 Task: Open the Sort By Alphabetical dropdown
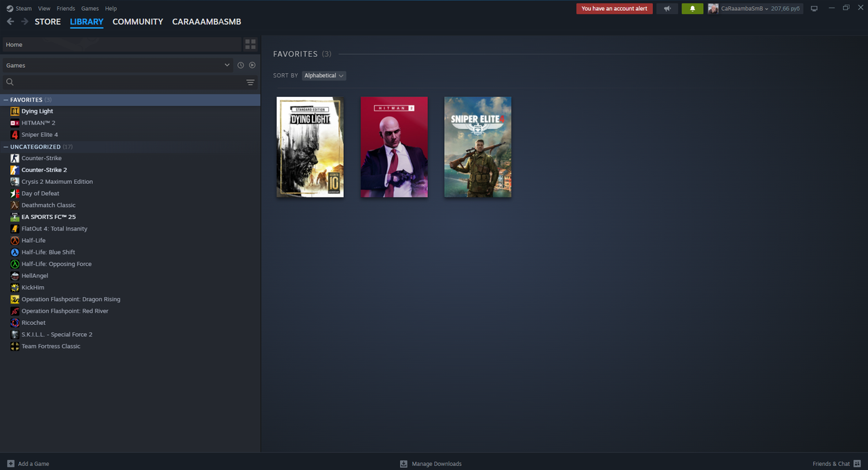pyautogui.click(x=324, y=75)
